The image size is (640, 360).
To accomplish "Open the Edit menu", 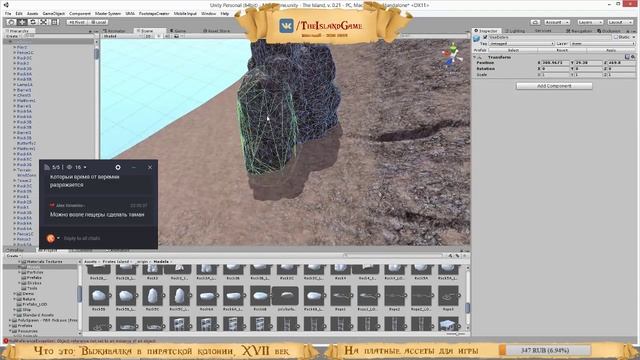I will pyautogui.click(x=19, y=13).
